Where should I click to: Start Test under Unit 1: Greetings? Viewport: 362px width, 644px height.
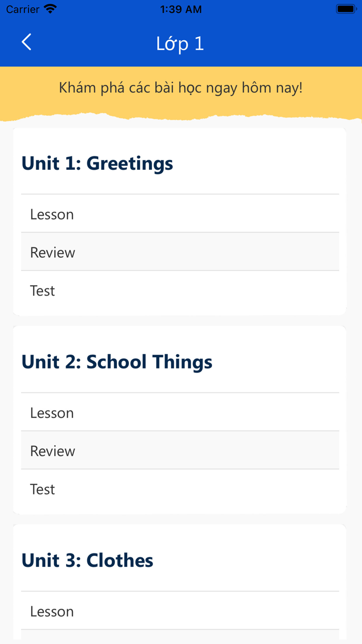pyautogui.click(x=180, y=290)
